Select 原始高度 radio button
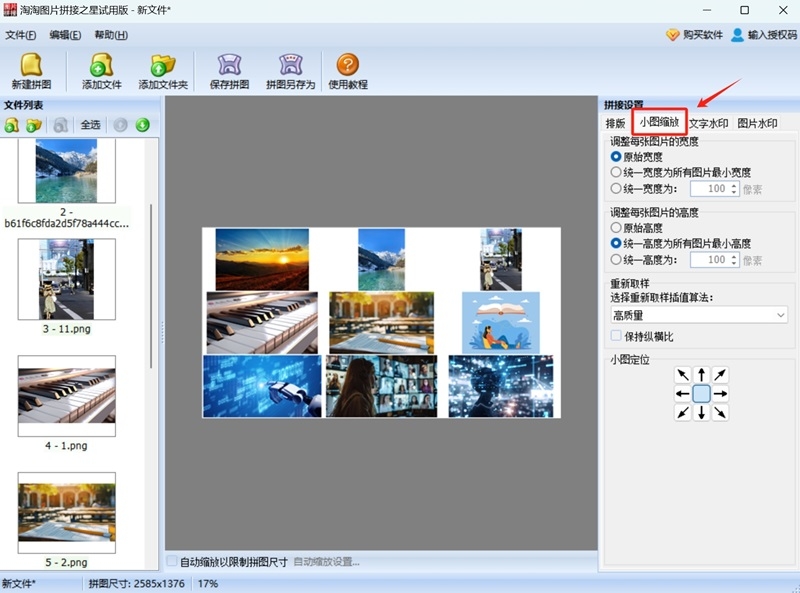The width and height of the screenshot is (800, 593). 616,228
